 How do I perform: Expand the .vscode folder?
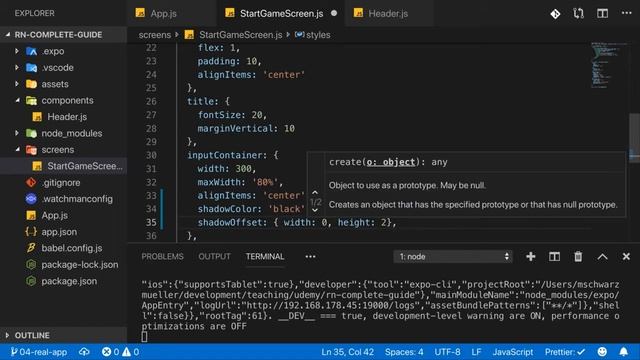17,67
